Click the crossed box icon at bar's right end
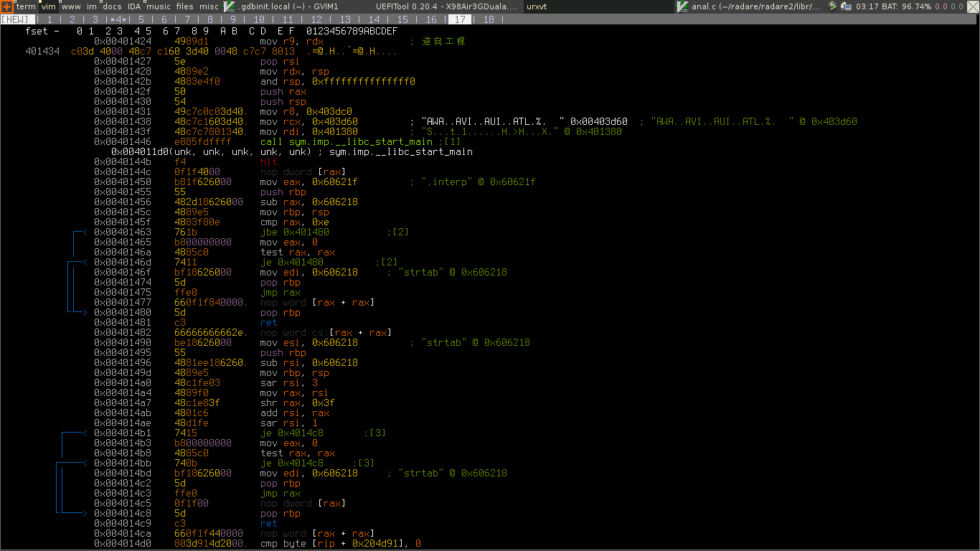This screenshot has width=980, height=551. 973,6
